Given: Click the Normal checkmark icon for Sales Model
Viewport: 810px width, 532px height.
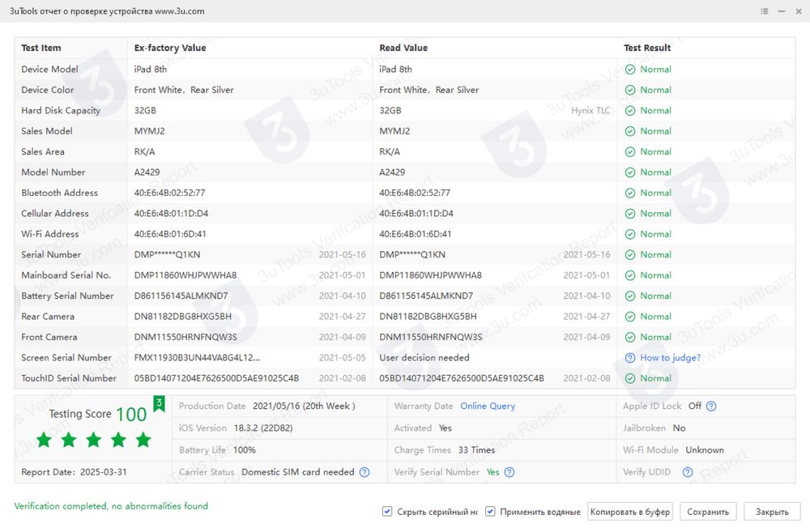Looking at the screenshot, I should click(x=629, y=131).
